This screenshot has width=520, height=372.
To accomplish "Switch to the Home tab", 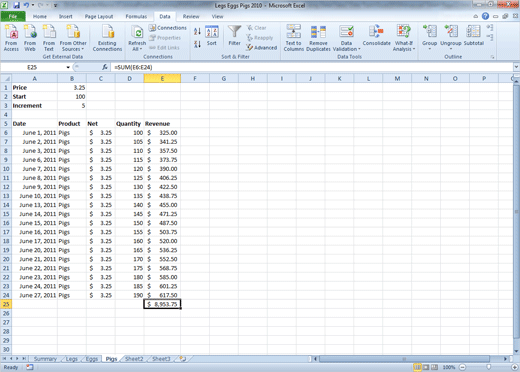I will pyautogui.click(x=40, y=16).
